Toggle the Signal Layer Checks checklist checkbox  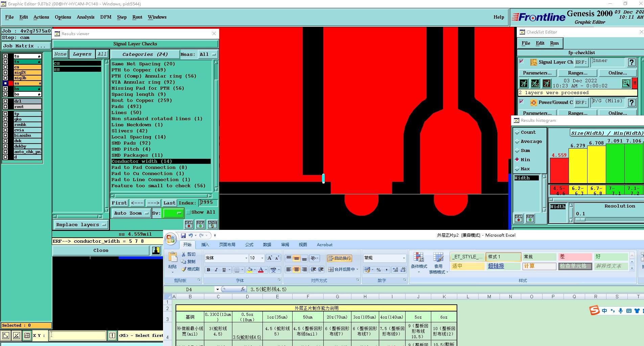click(522, 62)
